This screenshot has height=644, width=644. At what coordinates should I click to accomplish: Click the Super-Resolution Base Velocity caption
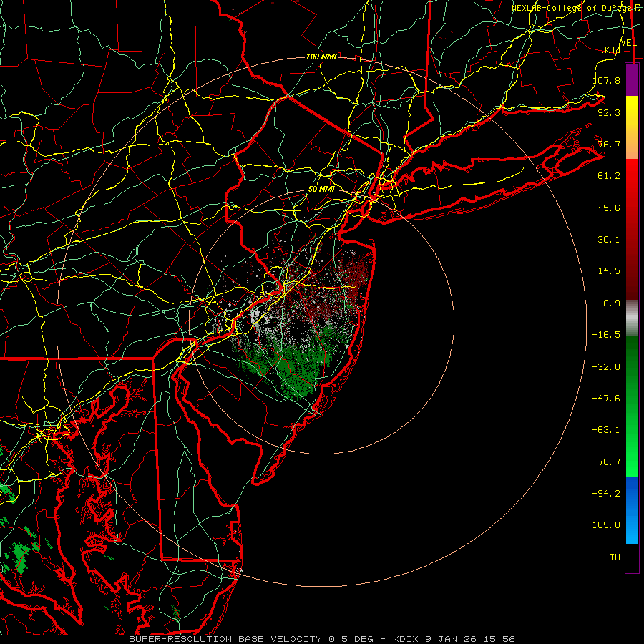[321, 639]
